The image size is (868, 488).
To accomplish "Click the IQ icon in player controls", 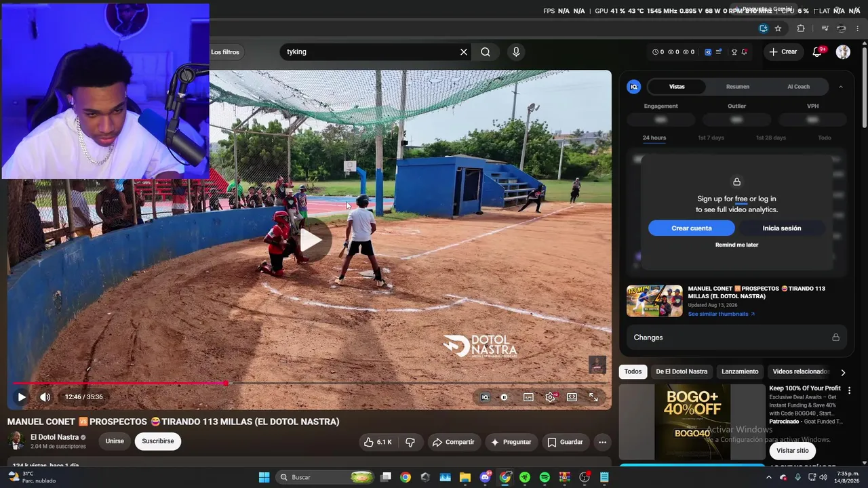I will point(485,397).
